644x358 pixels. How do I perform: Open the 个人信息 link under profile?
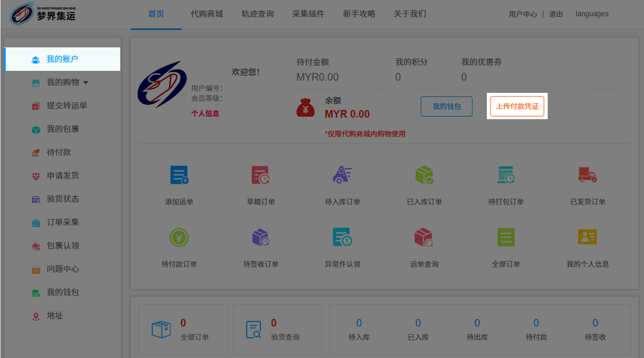coord(205,114)
